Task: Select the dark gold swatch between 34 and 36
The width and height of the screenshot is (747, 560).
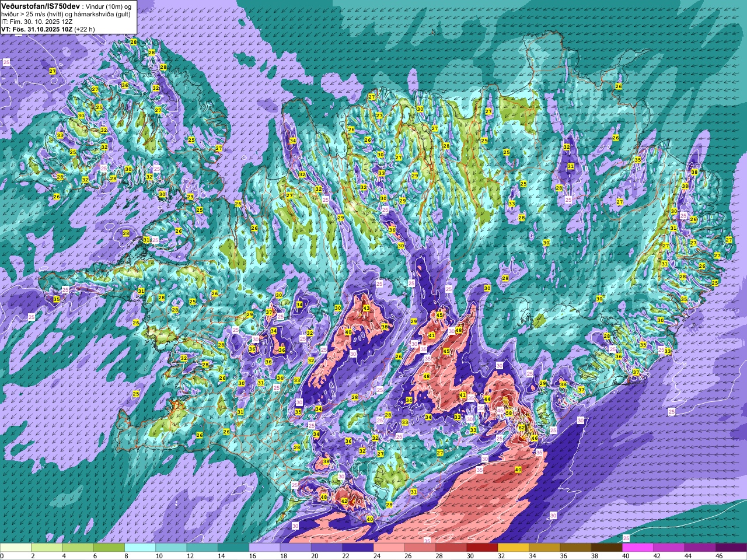Action: (x=544, y=548)
